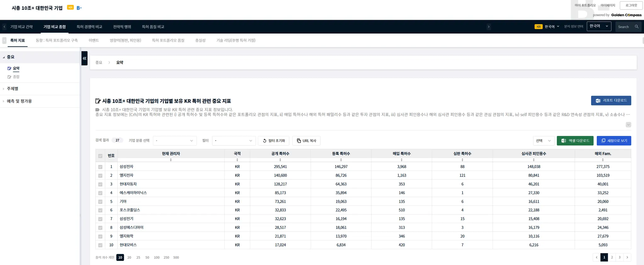Sort by 심판 특허수 column arrows

[462, 160]
